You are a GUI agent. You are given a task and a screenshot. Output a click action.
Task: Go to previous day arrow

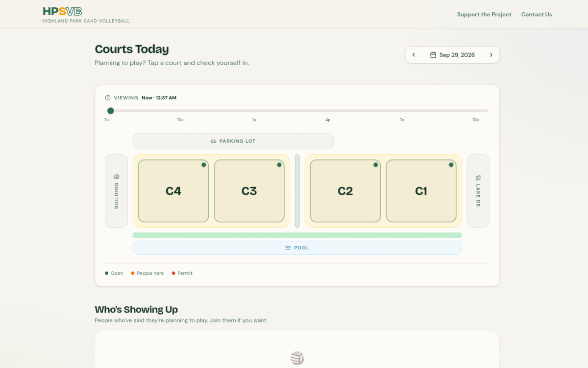point(414,55)
